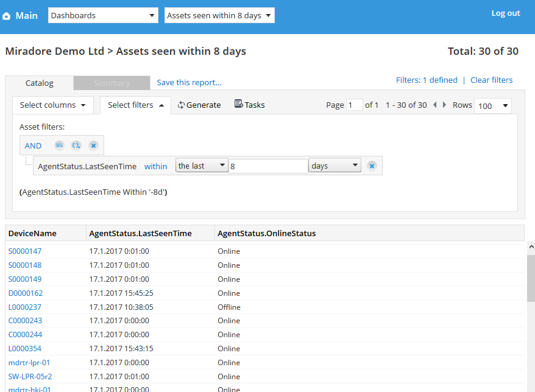
Task: Open the 'Filters: 1 defined' link
Action: pyautogui.click(x=427, y=80)
